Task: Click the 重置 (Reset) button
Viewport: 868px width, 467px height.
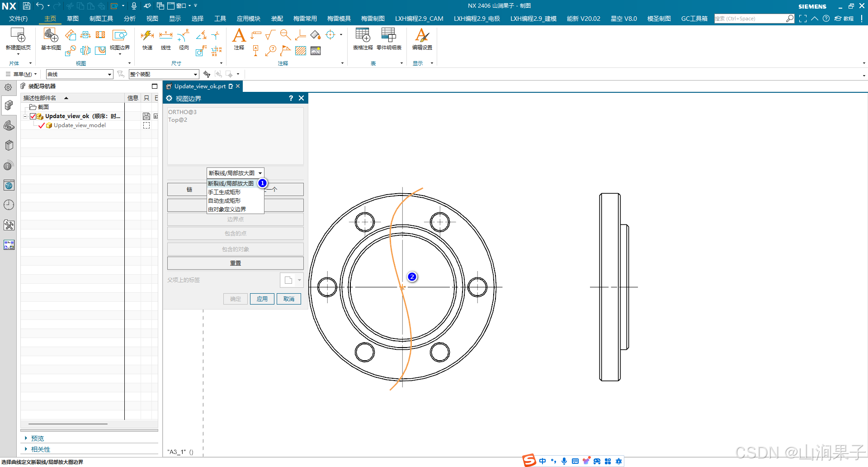Action: [235, 263]
